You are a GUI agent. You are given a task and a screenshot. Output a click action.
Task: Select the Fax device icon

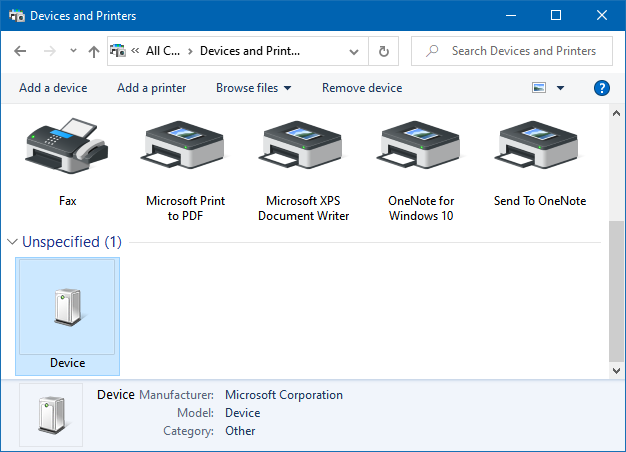click(67, 146)
